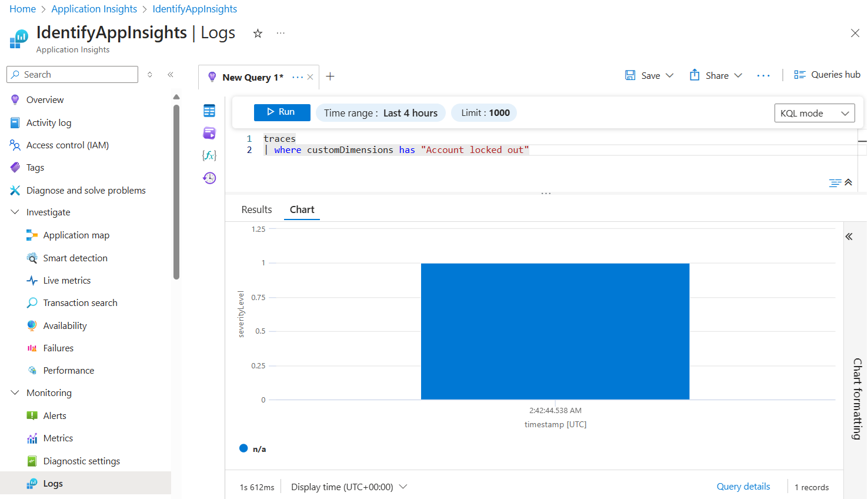Select the Chart tab
The image size is (868, 499).
(302, 209)
